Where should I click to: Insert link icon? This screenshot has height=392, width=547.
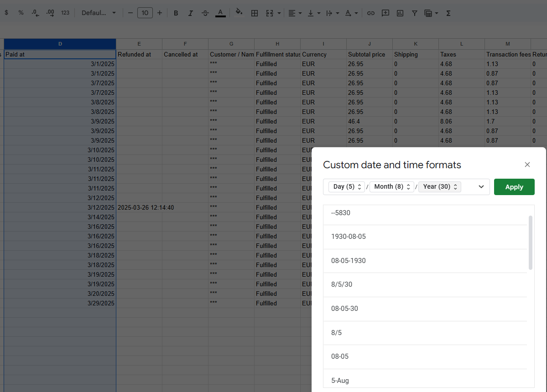[371, 13]
